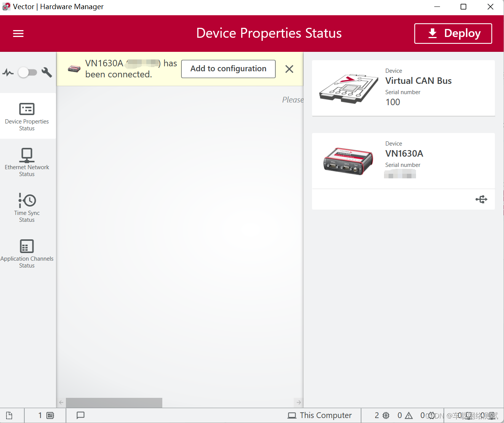Image resolution: width=504 pixels, height=423 pixels.
Task: Click the wrench configuration icon
Action: pos(47,72)
